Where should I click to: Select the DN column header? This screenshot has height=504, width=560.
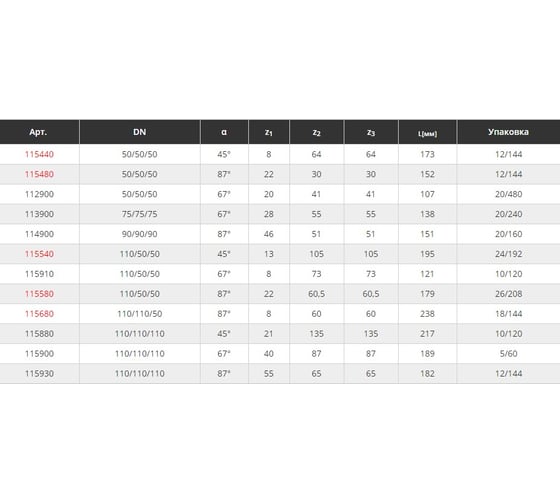tap(140, 132)
